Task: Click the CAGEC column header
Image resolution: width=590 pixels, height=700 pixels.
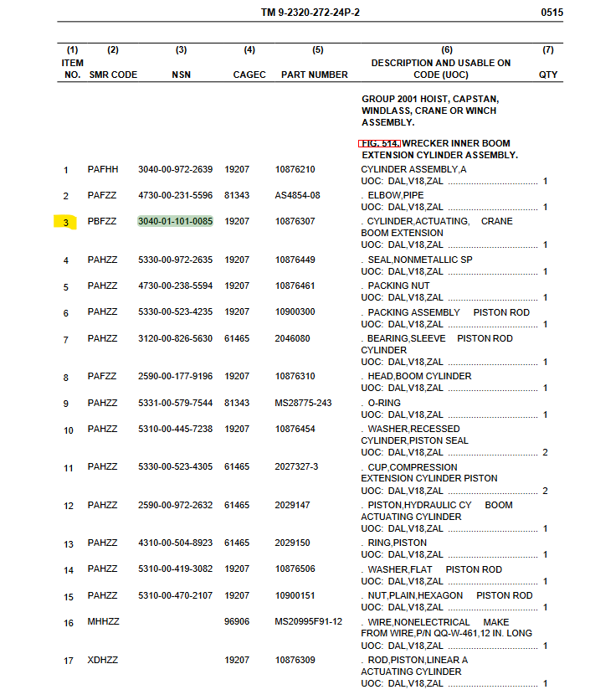Action: (249, 75)
